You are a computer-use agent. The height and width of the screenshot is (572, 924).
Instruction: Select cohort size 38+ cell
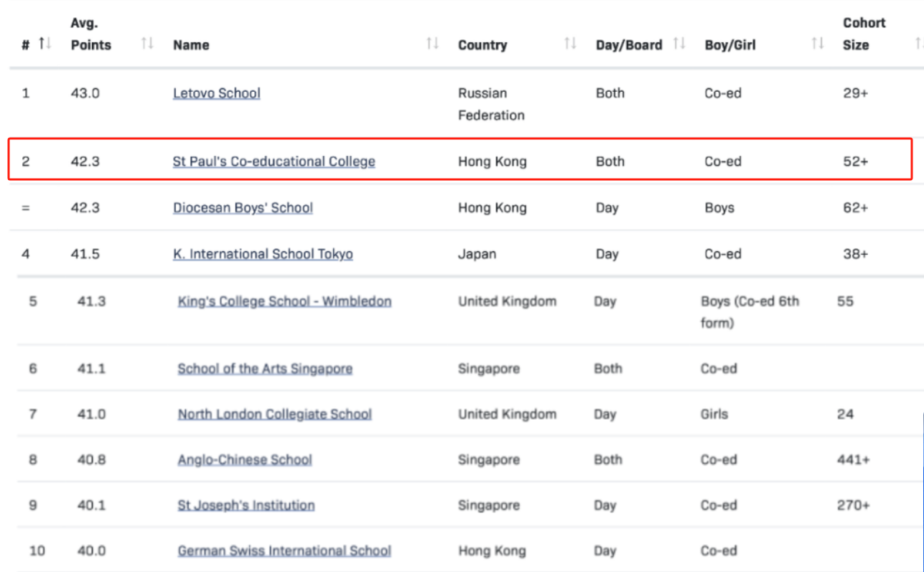(x=856, y=254)
